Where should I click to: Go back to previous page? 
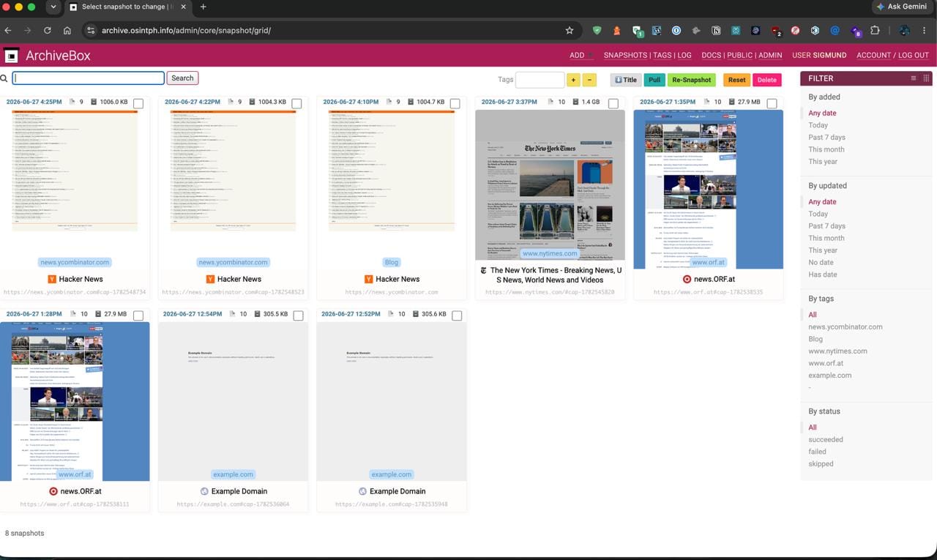8,31
